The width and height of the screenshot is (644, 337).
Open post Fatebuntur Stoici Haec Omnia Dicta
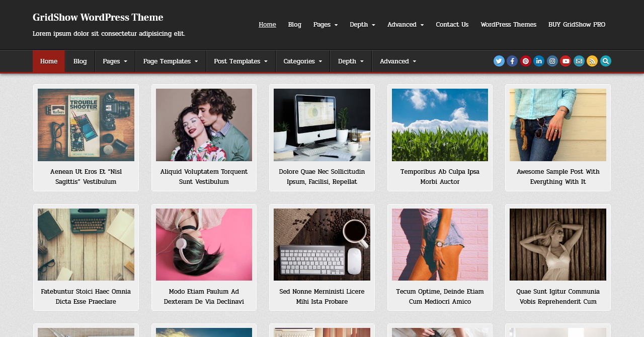tap(86, 297)
